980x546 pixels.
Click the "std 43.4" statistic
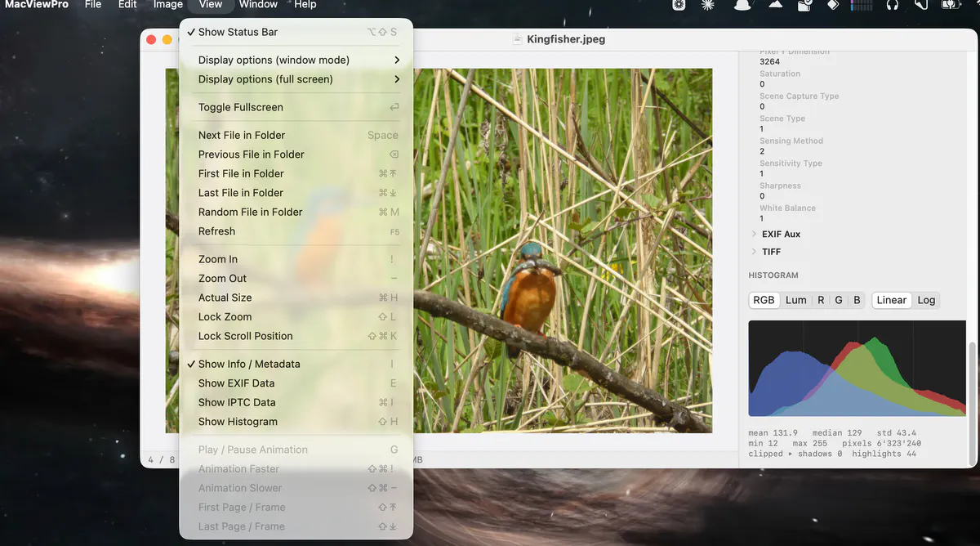click(897, 433)
